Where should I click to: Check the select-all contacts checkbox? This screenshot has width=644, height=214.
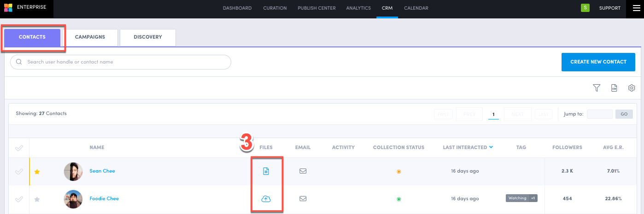click(19, 148)
